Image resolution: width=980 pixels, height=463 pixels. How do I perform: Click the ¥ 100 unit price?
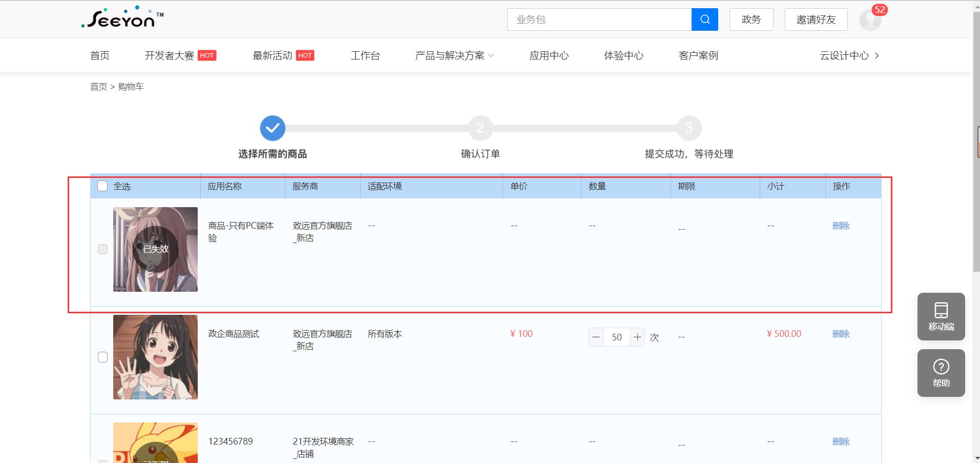(522, 334)
